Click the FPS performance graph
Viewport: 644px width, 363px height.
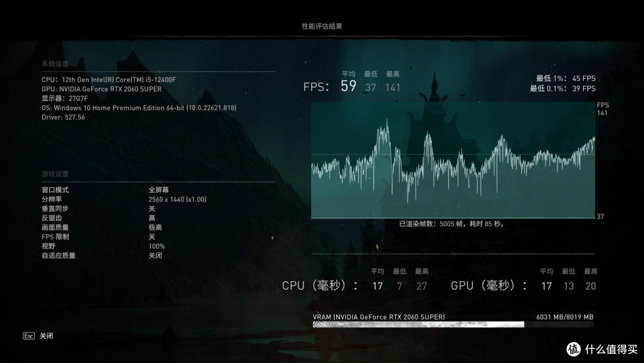click(x=453, y=160)
